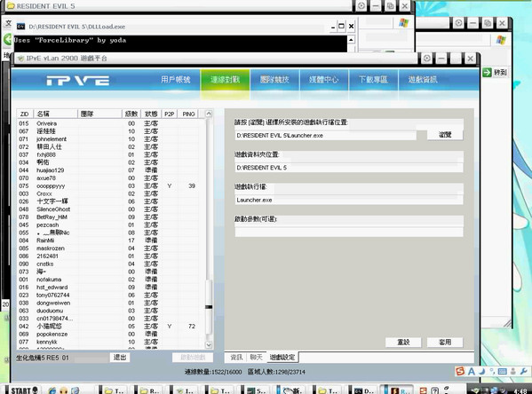Click the 套用 apply button

coord(445,343)
